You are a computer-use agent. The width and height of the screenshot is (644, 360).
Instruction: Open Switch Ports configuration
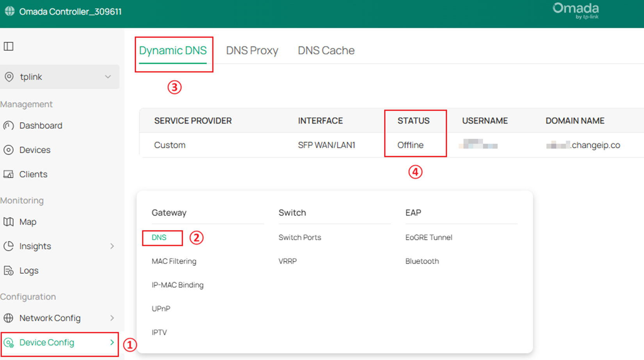[x=300, y=237]
